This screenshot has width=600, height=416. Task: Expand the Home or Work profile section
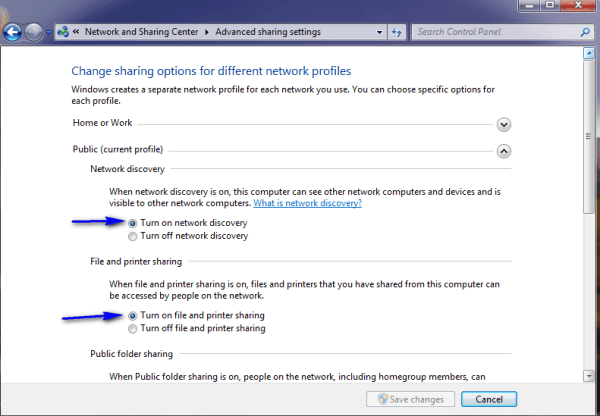point(504,125)
